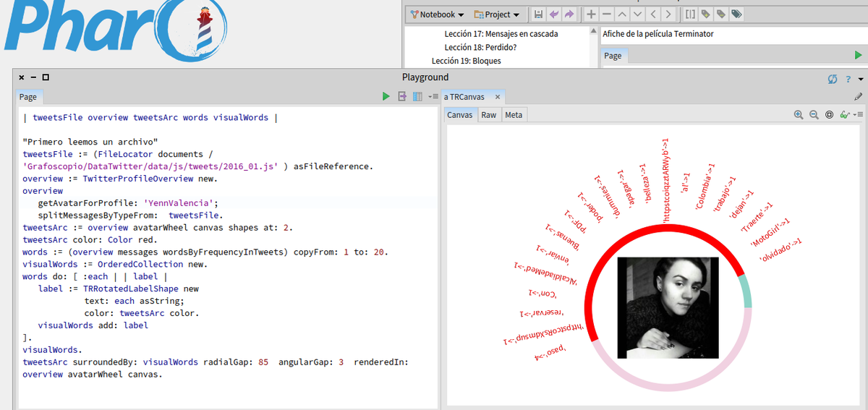This screenshot has height=410, width=868.
Task: Add a new node with the plus icon
Action: (591, 14)
